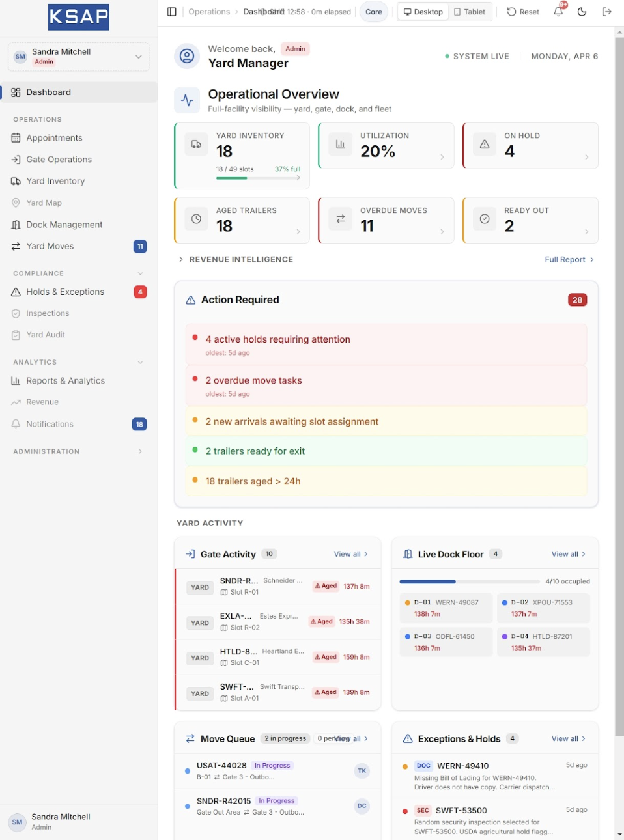Select the HTLD-8... gate activity row
This screenshot has width=624, height=840.
click(x=278, y=657)
